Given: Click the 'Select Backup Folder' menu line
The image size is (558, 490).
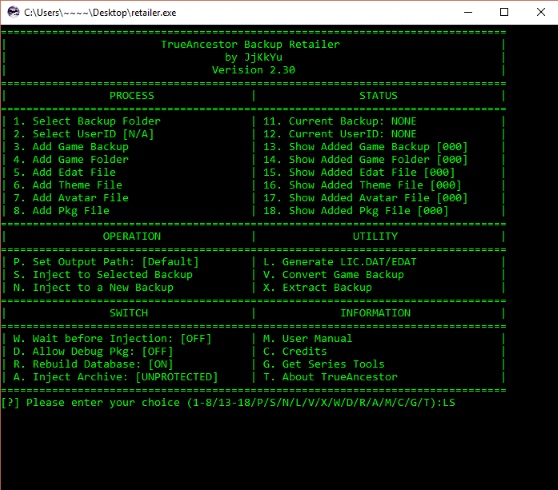Looking at the screenshot, I should (x=87, y=121).
